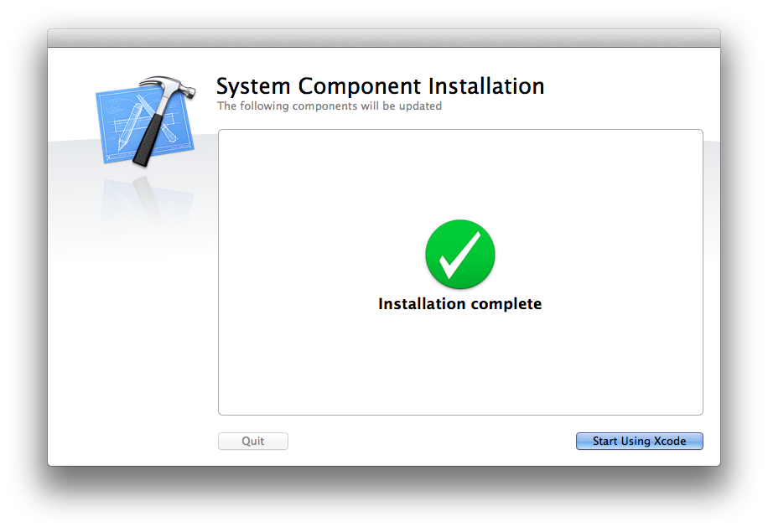Click blank area between Quit and Start buttons
This screenshot has height=532, width=768.
coord(432,442)
